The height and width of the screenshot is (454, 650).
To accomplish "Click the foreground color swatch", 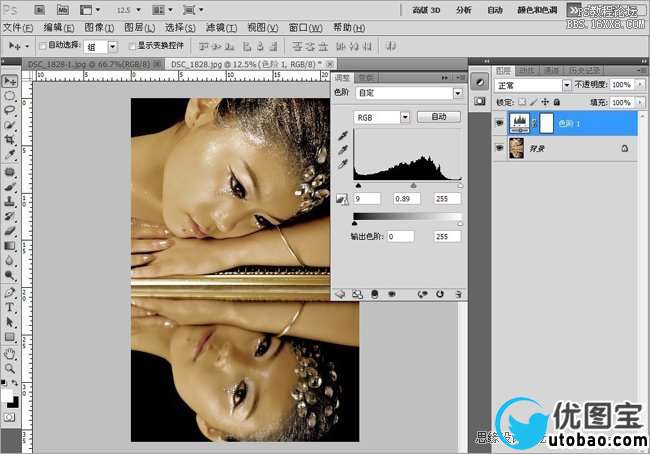I will (x=6, y=394).
